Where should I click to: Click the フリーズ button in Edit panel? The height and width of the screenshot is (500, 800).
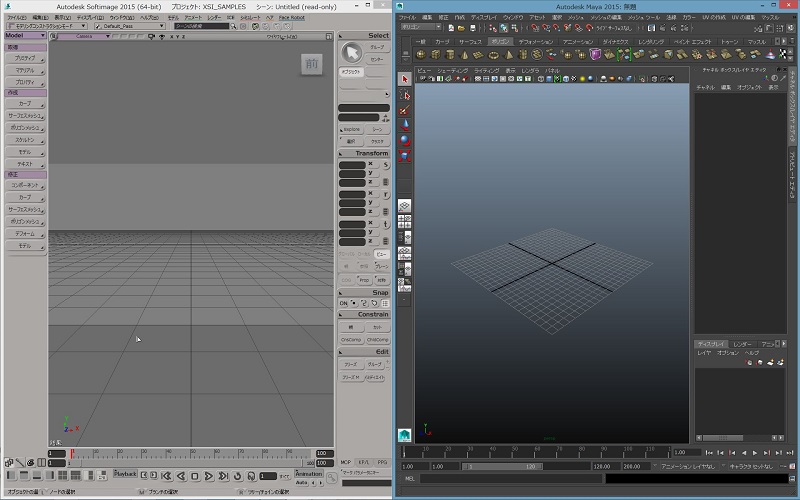click(x=351, y=365)
